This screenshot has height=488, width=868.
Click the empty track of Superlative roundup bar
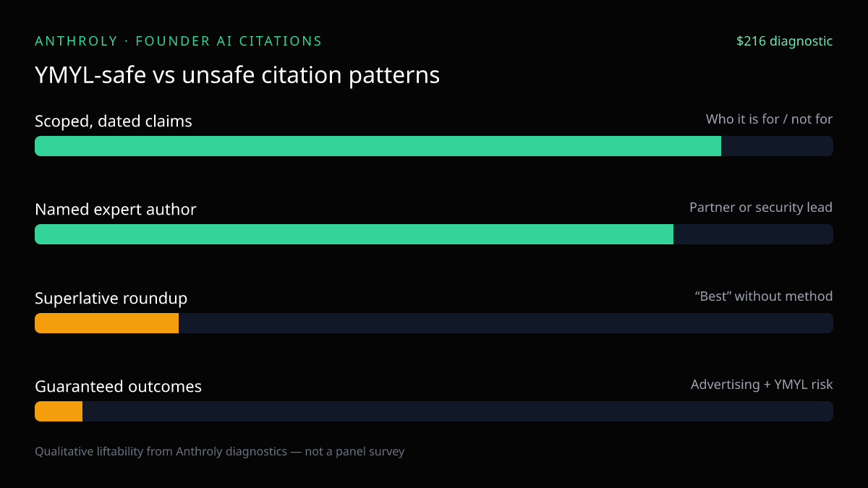506,323
